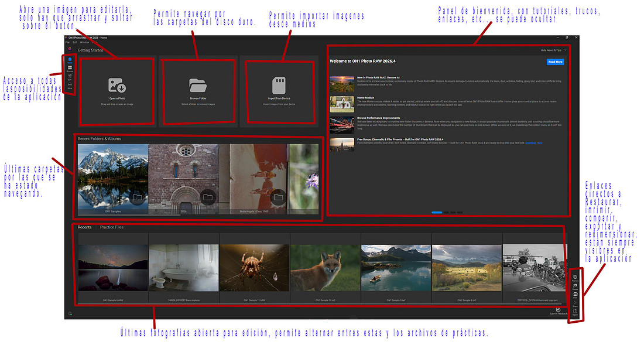Click 'Free Bonus: Cinematic & Film Presets' headline

[400, 139]
